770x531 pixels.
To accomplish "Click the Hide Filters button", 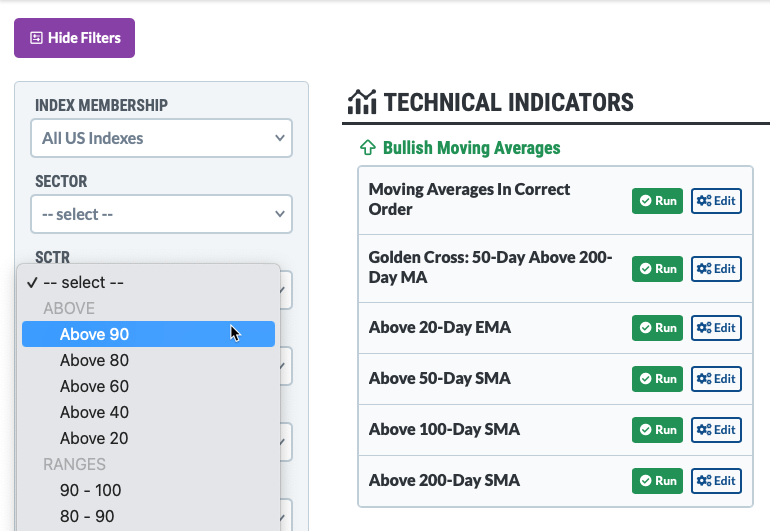I will [74, 38].
